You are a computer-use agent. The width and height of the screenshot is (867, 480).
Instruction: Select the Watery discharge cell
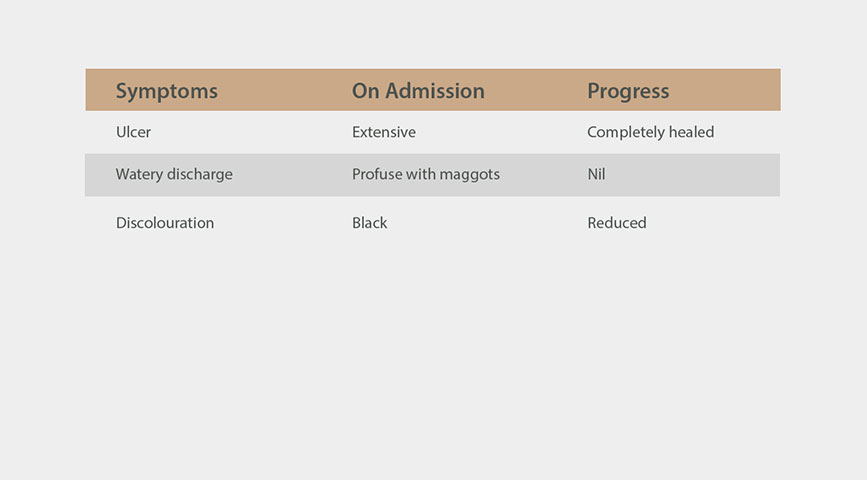click(174, 174)
